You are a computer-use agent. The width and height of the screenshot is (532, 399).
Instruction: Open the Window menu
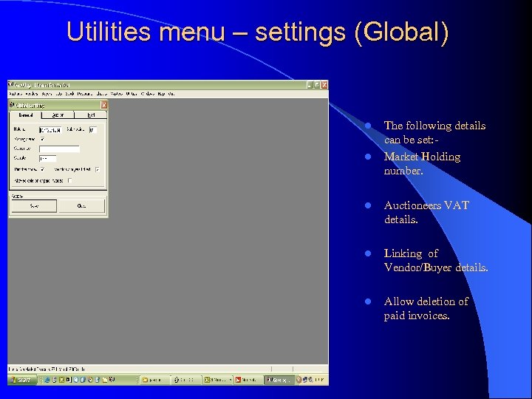pyautogui.click(x=148, y=94)
